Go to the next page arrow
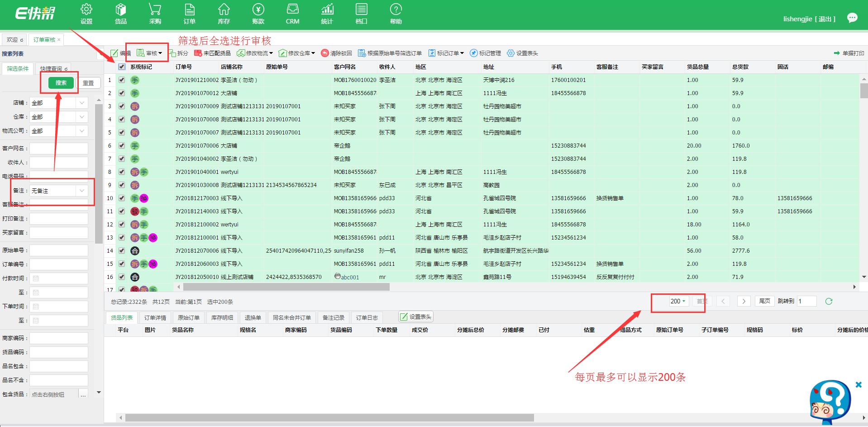This screenshot has width=868, height=427. [x=744, y=301]
